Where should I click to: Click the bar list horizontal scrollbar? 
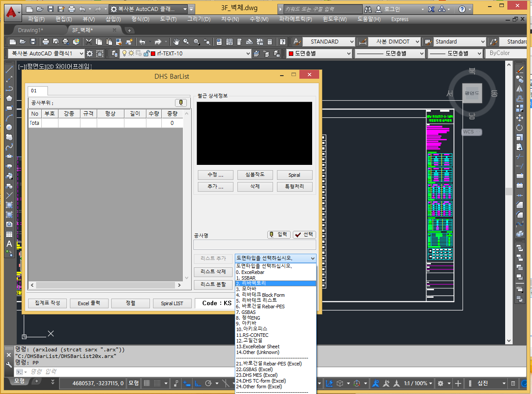pyautogui.click(x=106, y=285)
